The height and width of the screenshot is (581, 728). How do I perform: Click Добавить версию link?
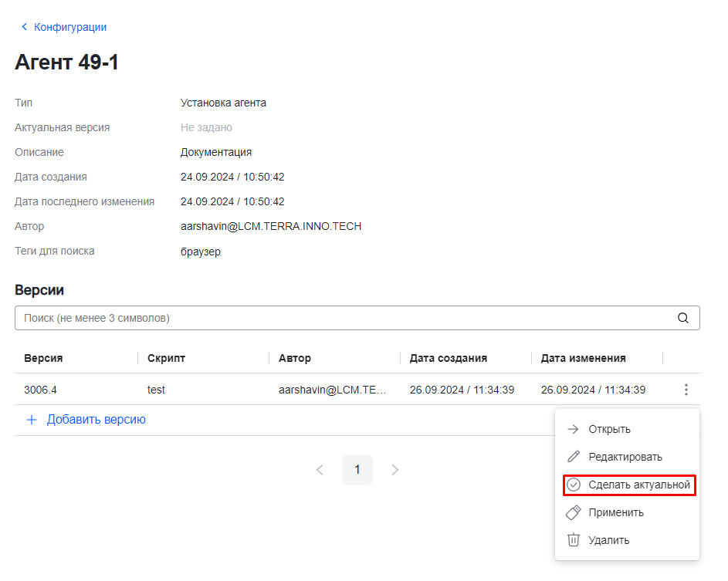point(96,420)
